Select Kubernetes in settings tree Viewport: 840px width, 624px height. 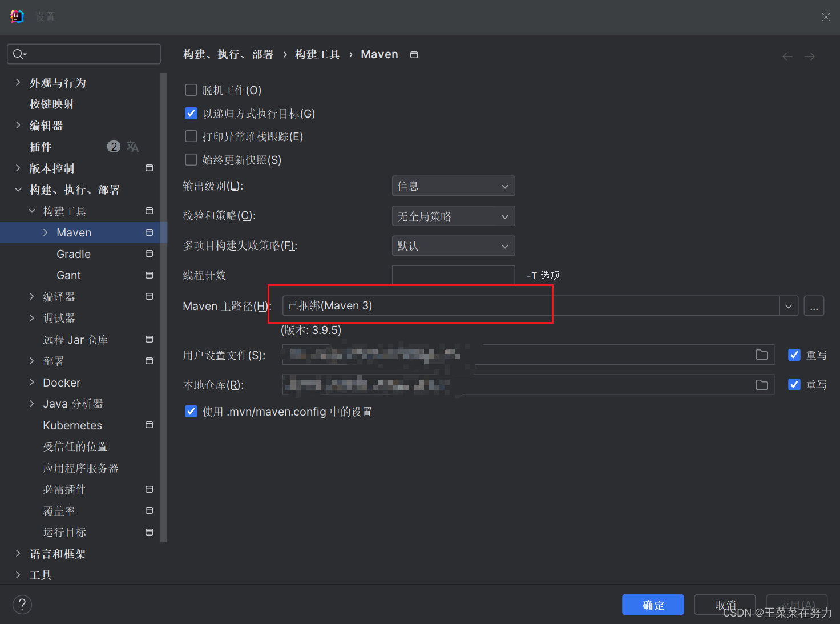coord(72,425)
